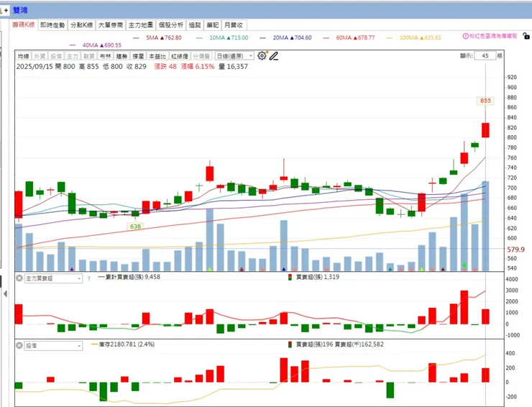This screenshot has width=532, height=407.
Task: Click the 40MA 690.55 legend text
Action: pyautogui.click(x=102, y=45)
